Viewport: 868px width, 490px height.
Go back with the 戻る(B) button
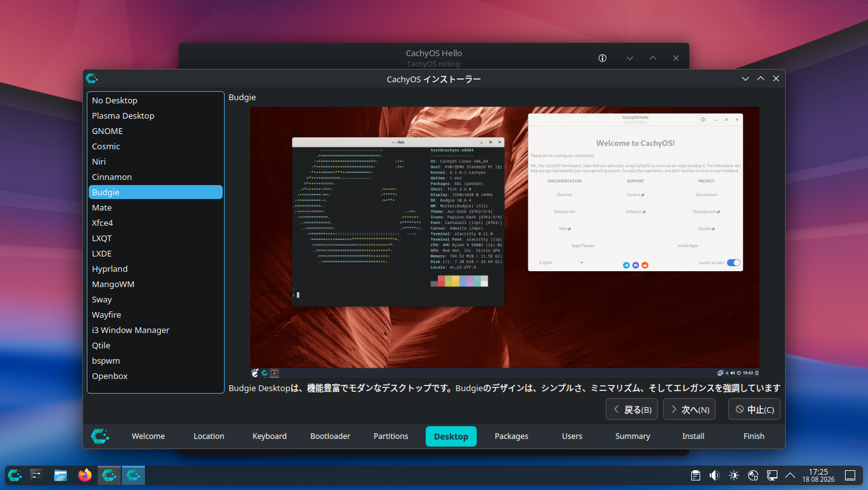[632, 410]
